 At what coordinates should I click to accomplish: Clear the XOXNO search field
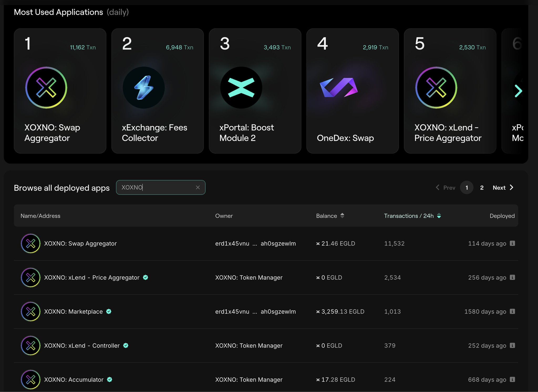198,187
